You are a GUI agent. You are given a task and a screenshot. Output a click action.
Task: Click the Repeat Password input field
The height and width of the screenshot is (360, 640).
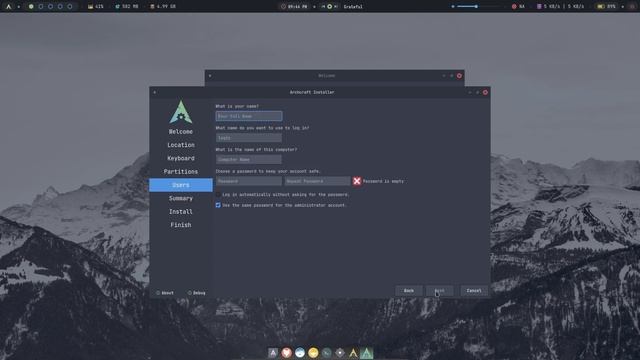click(x=318, y=181)
